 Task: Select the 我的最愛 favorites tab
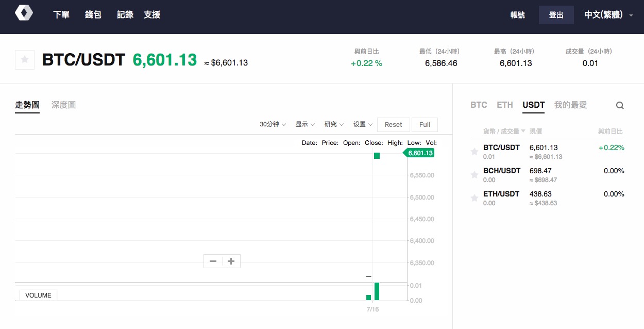pyautogui.click(x=570, y=105)
